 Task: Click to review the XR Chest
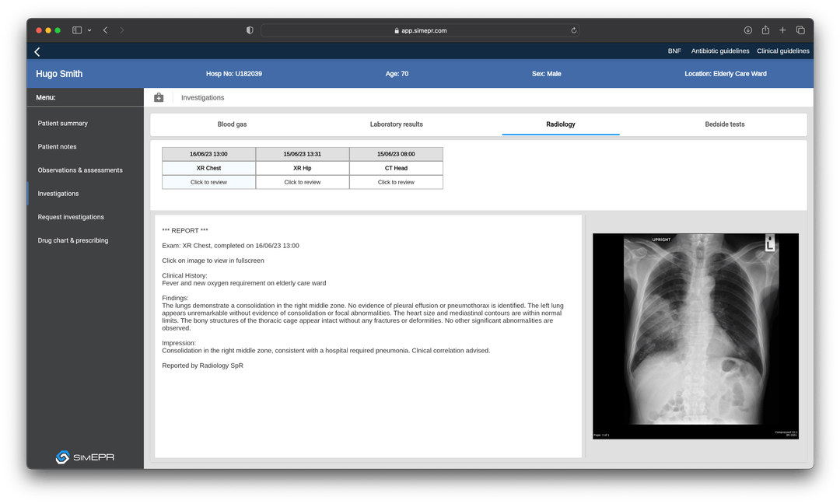(209, 182)
